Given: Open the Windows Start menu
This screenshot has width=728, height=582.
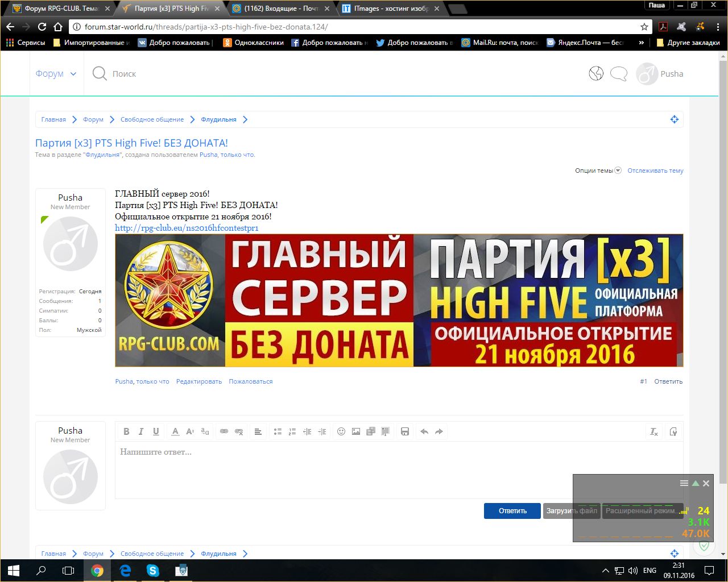Looking at the screenshot, I should click(x=14, y=570).
